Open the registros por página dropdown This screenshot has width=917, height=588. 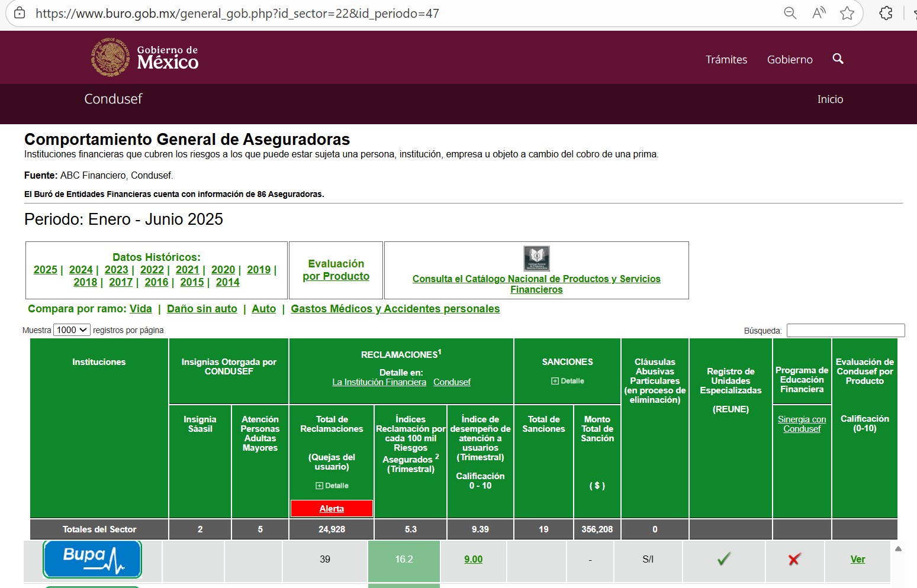[x=72, y=330]
